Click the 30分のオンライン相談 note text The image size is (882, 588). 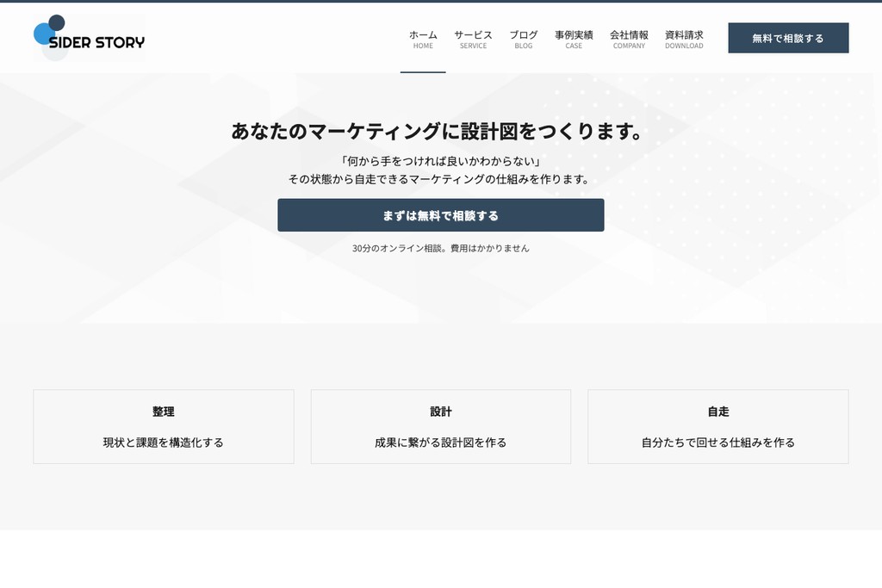coord(440,247)
